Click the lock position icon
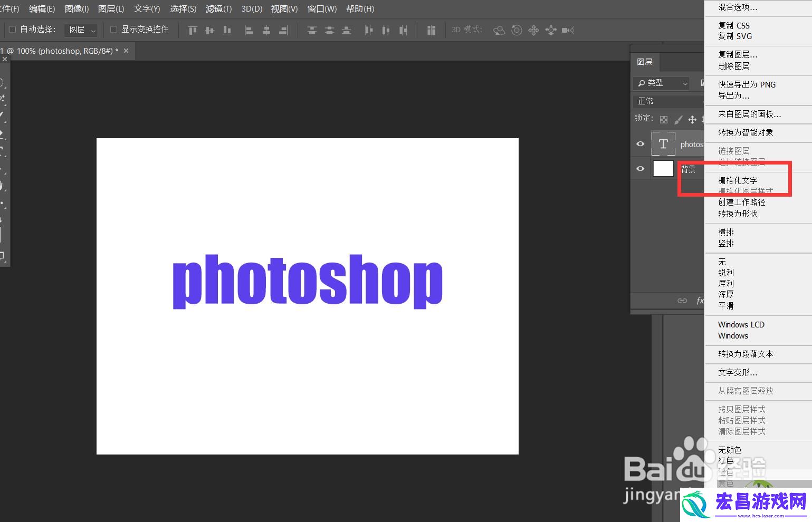812x522 pixels. tap(692, 120)
